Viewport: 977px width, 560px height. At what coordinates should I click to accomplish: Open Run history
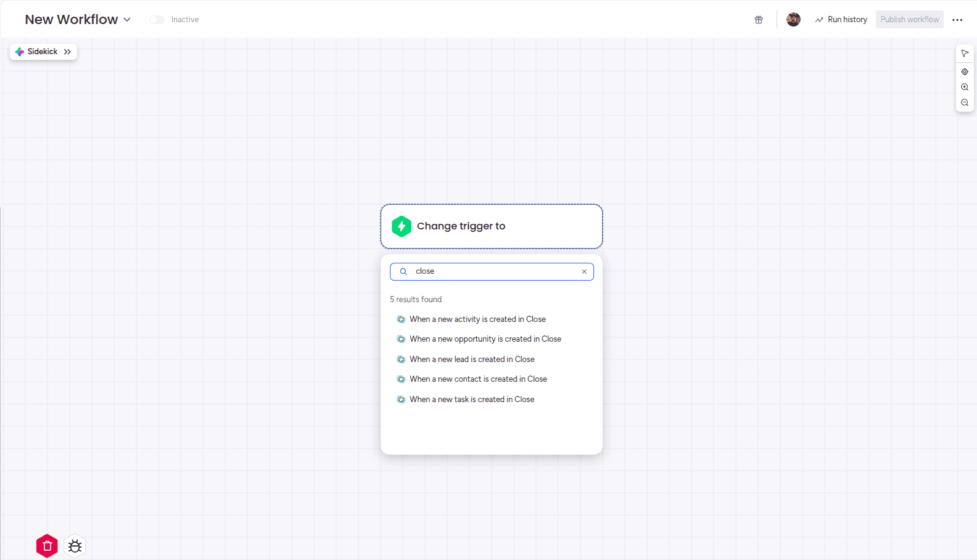click(x=841, y=20)
